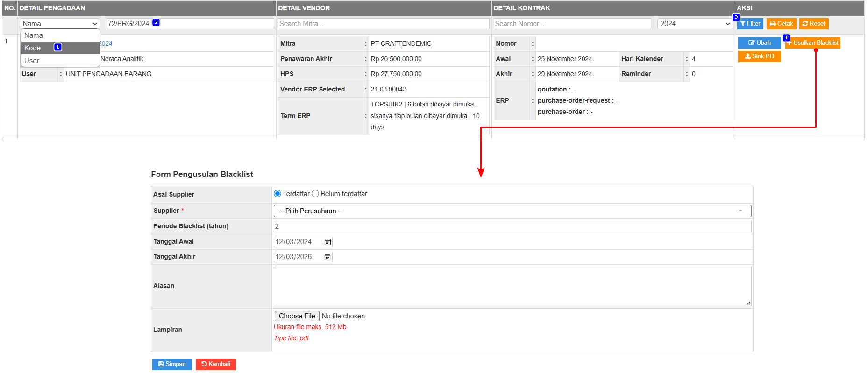Open the Nama search-type dropdown
The image size is (868, 373).
(x=60, y=24)
